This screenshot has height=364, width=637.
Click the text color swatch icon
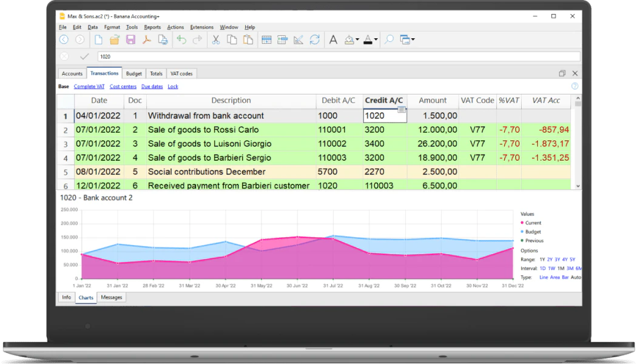click(368, 39)
